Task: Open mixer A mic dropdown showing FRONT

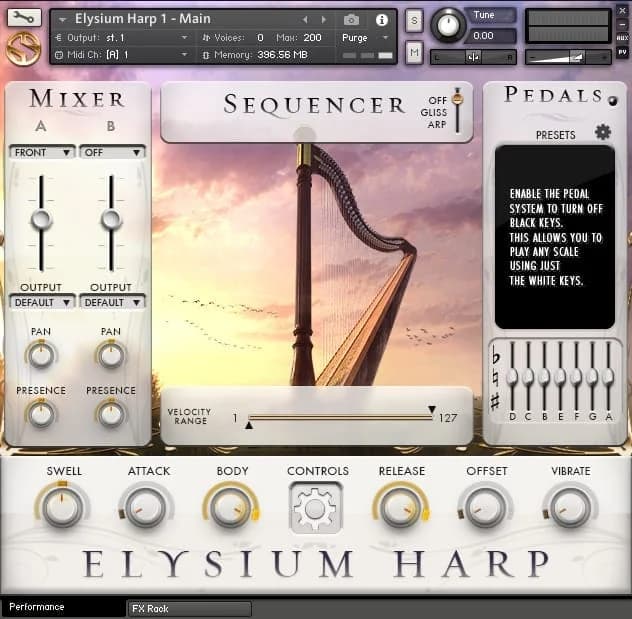Action: (x=42, y=152)
